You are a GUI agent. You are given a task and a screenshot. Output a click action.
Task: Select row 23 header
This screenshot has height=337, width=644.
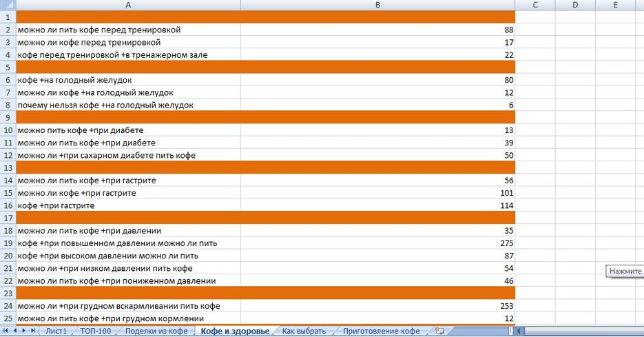click(x=8, y=293)
